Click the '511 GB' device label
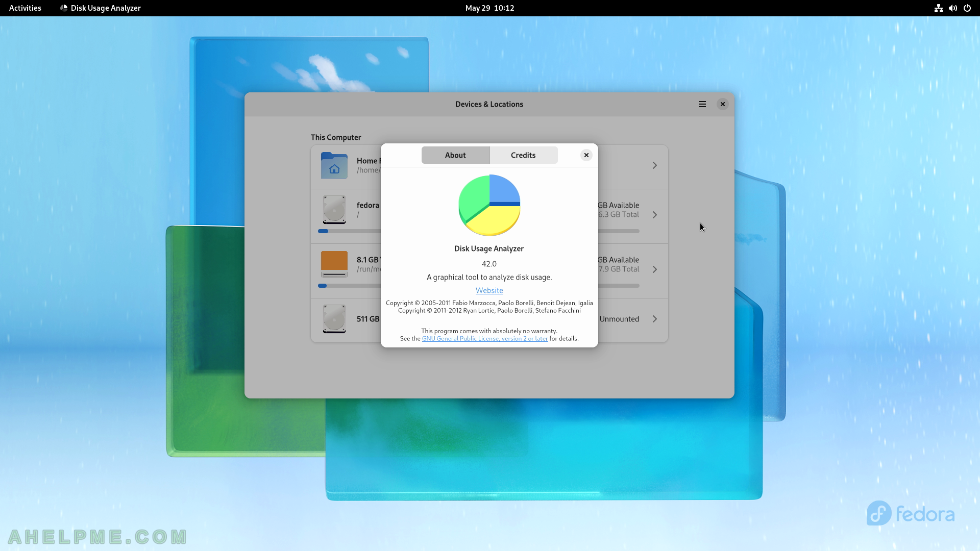Viewport: 980px width, 551px height. point(367,319)
